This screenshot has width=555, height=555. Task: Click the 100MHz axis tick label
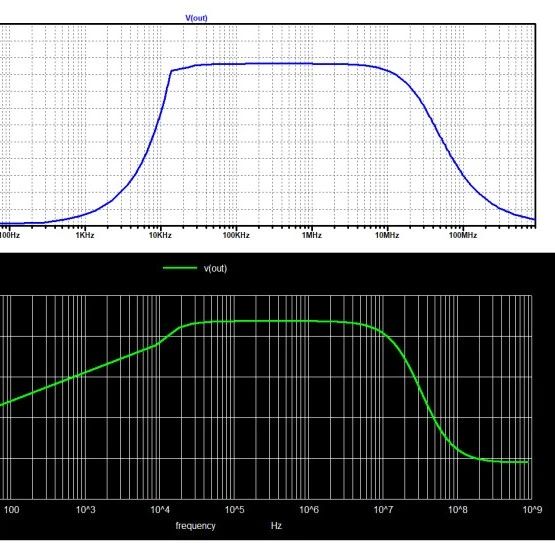[463, 235]
